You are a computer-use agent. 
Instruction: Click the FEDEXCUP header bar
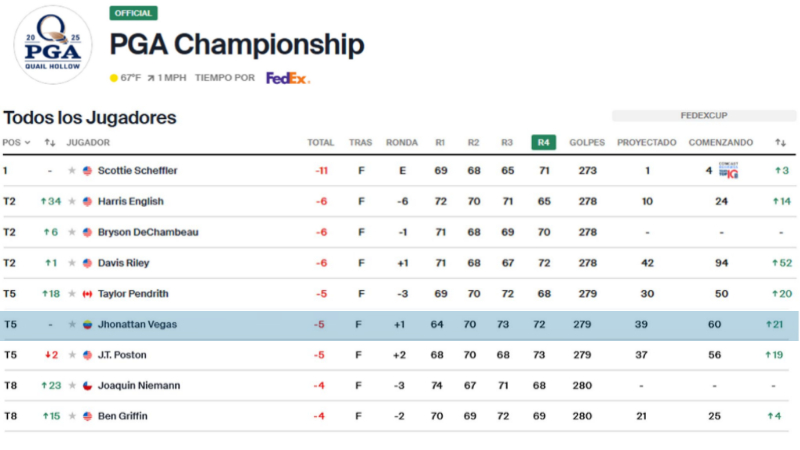point(704,116)
